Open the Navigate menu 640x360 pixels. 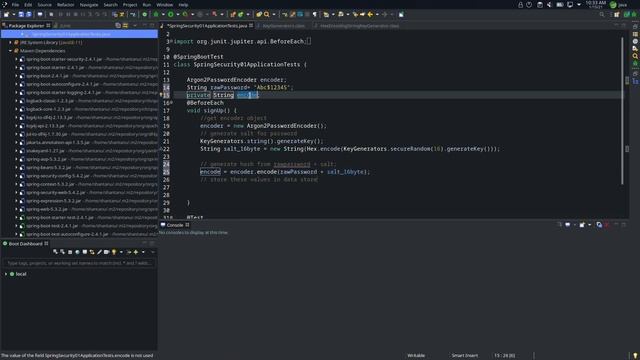click(89, 4)
